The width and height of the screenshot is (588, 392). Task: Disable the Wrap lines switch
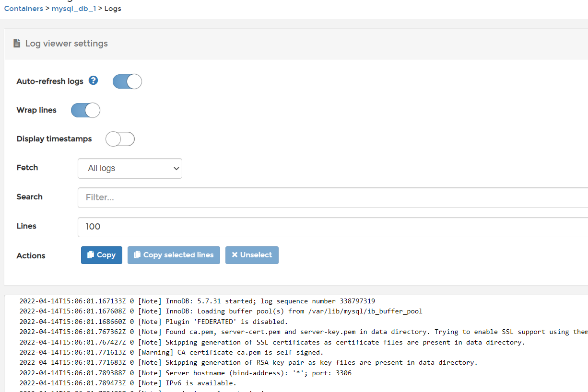tap(85, 110)
